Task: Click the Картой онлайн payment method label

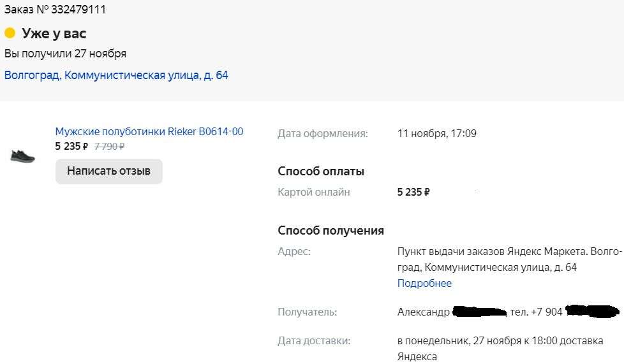Action: tap(314, 192)
